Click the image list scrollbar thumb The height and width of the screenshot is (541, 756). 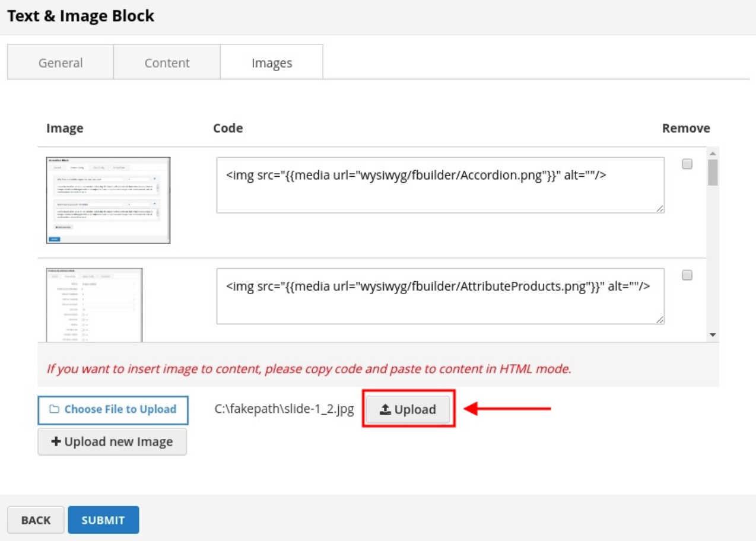(x=713, y=172)
